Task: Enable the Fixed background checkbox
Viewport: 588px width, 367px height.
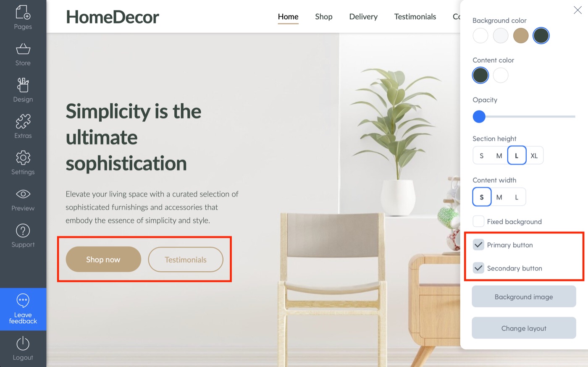Action: pyautogui.click(x=478, y=221)
